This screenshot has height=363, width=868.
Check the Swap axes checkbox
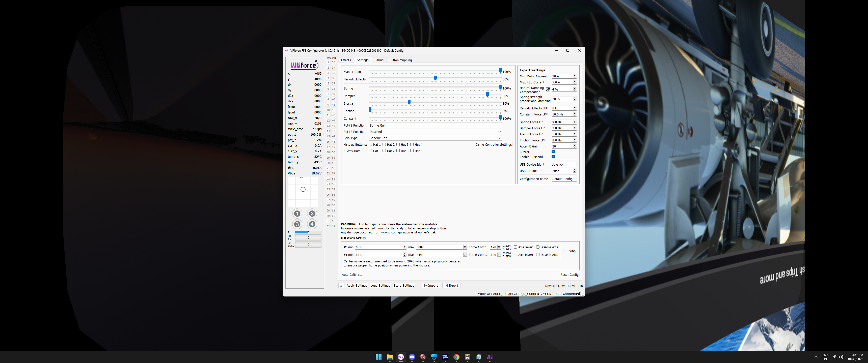564,251
